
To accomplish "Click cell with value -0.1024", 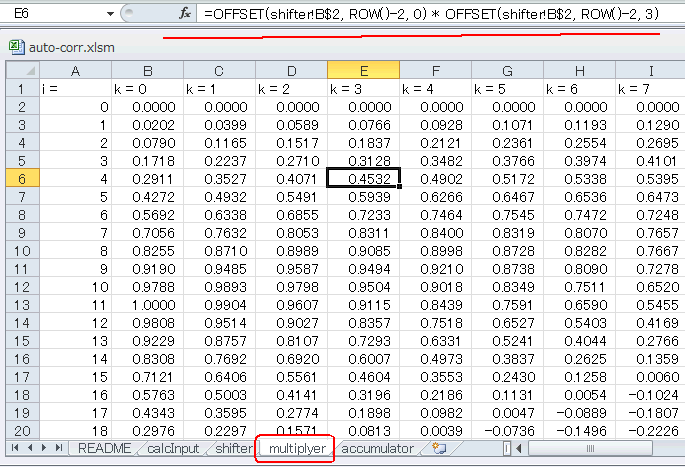I will pos(650,395).
